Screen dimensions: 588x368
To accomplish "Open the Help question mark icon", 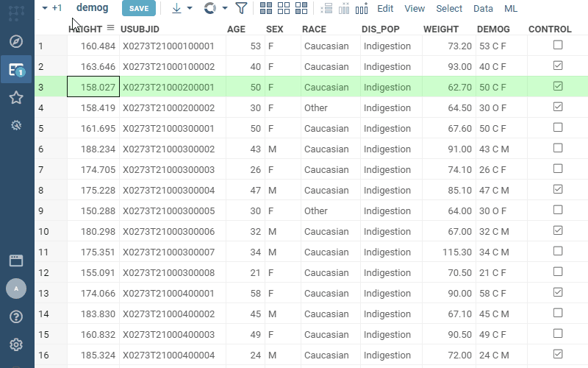I will click(x=16, y=317).
